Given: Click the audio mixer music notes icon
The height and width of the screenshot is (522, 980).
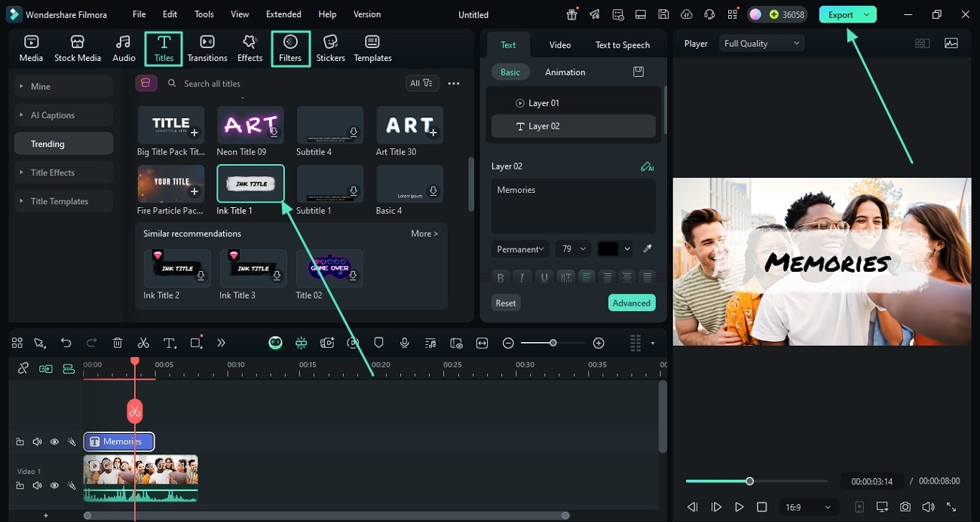Looking at the screenshot, I should (430, 343).
